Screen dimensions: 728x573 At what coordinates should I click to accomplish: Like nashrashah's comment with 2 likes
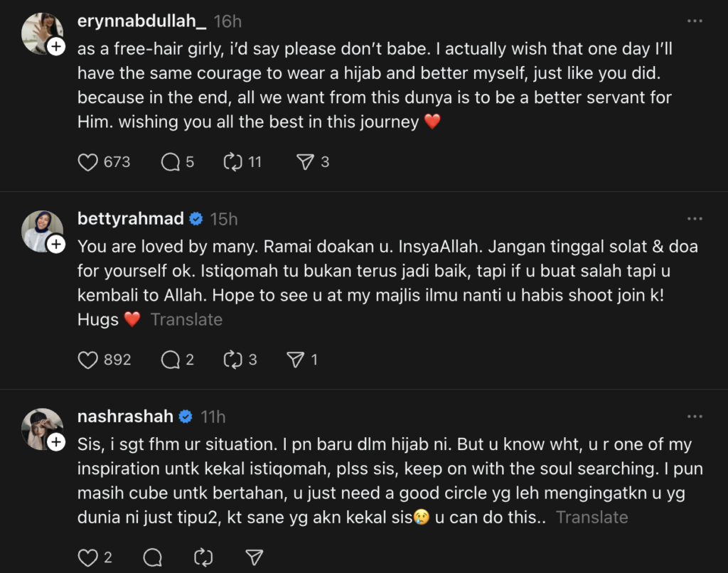coord(88,558)
